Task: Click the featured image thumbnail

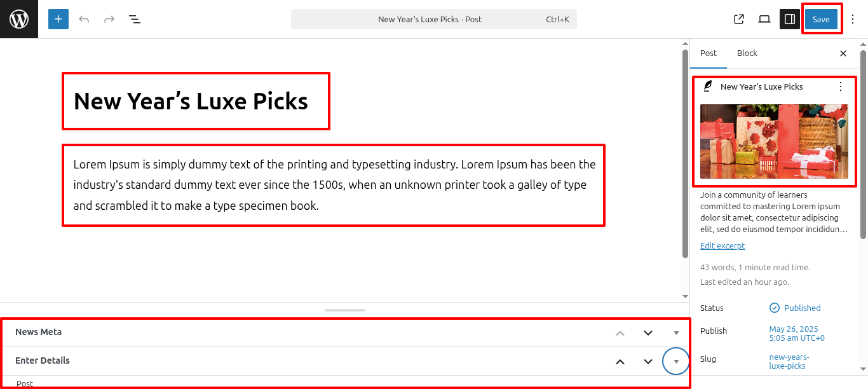Action: [774, 141]
